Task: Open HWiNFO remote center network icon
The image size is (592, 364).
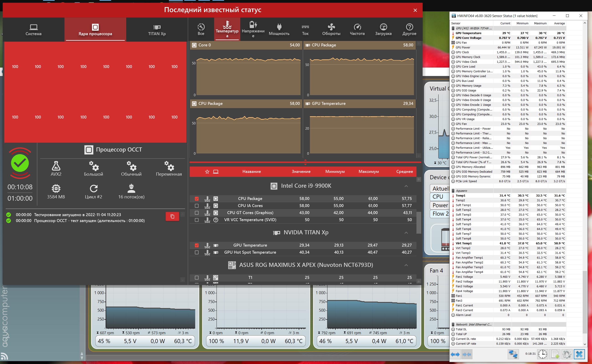Action: coord(513,354)
